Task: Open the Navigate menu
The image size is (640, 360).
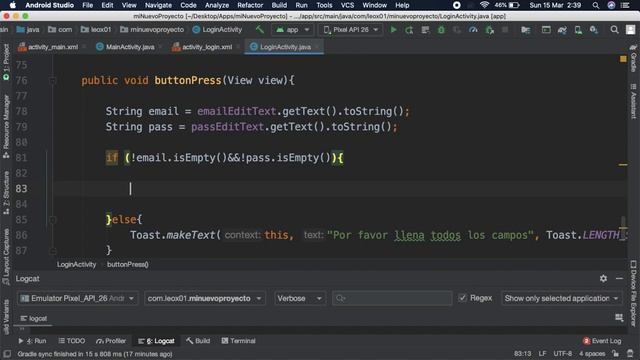Action: pyautogui.click(x=158, y=5)
